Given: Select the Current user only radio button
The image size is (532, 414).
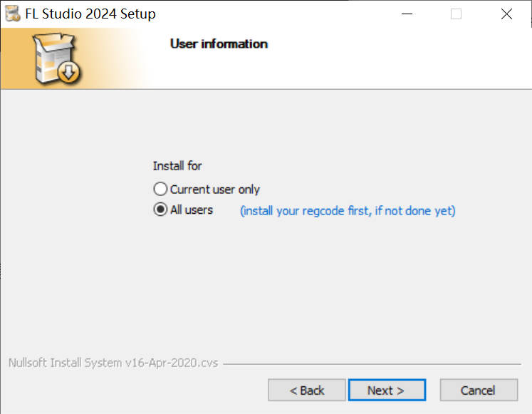Looking at the screenshot, I should point(160,190).
